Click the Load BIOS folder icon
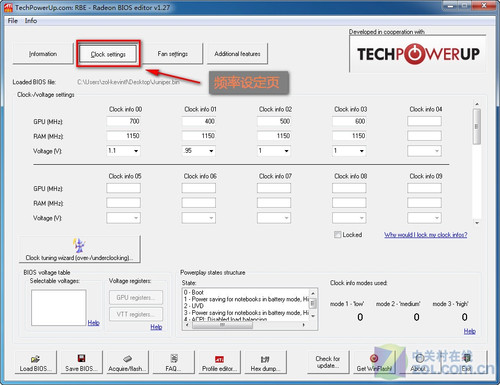 click(x=35, y=359)
